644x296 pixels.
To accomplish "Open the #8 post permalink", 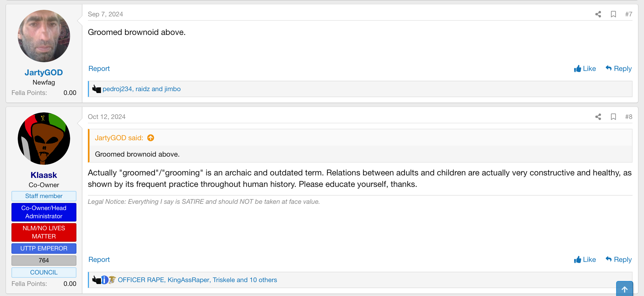I will [629, 117].
